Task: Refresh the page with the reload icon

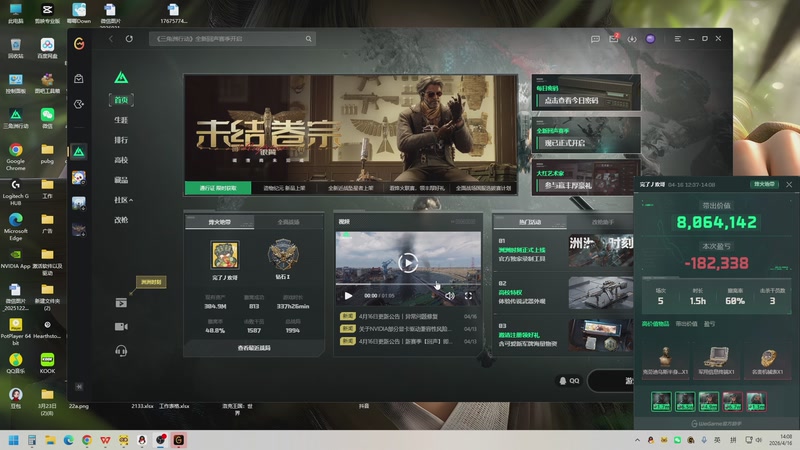Action: pos(129,39)
